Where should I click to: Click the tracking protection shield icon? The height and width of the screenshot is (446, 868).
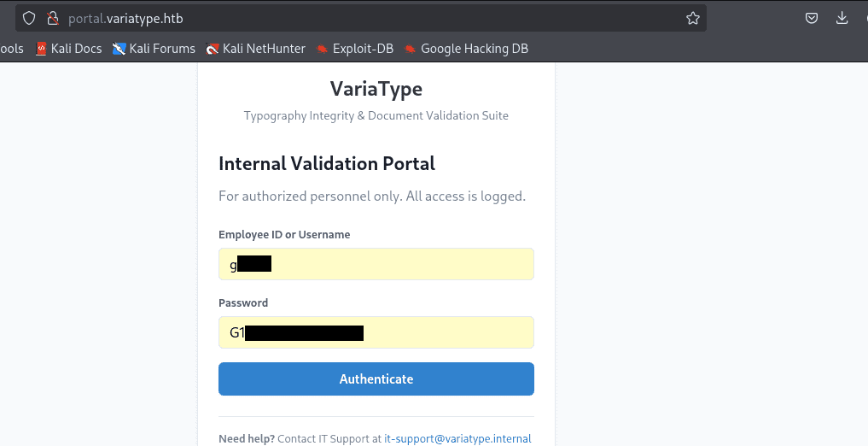tap(29, 18)
